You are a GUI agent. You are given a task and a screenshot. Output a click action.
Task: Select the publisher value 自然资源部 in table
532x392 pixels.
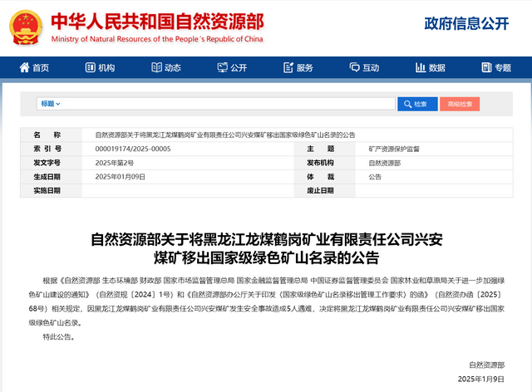[x=385, y=163]
